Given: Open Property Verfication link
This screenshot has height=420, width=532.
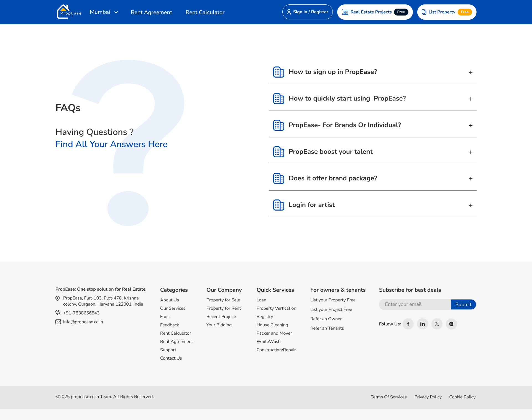Looking at the screenshot, I should pyautogui.click(x=276, y=308).
